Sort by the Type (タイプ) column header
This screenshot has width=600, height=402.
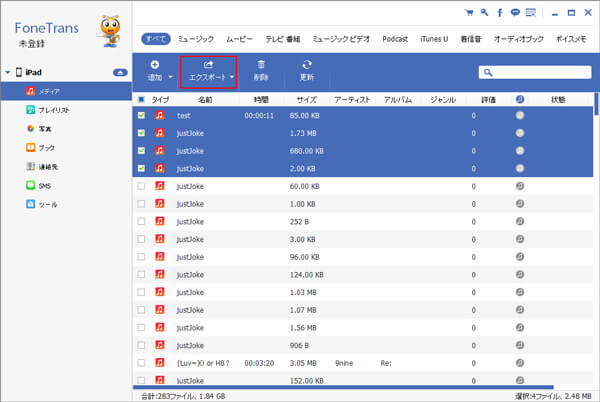point(160,100)
